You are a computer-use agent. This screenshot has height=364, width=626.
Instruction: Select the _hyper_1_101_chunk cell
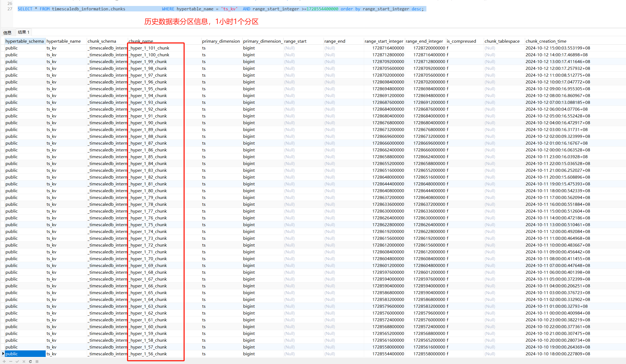[x=149, y=48]
